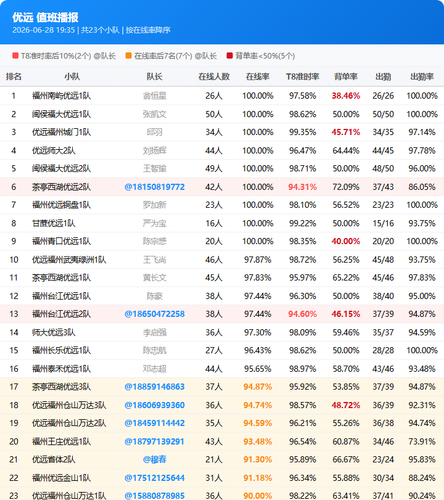Open the @18859146863 leader mention

(154, 387)
